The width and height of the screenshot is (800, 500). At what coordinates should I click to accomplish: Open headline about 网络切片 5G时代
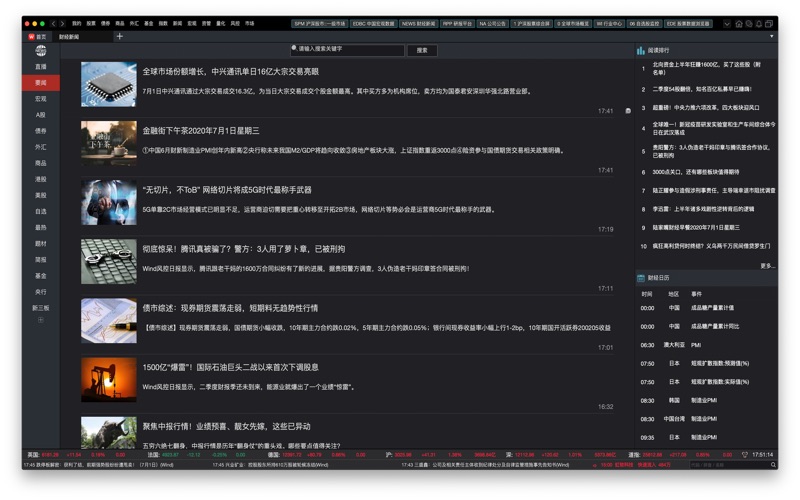coord(227,190)
